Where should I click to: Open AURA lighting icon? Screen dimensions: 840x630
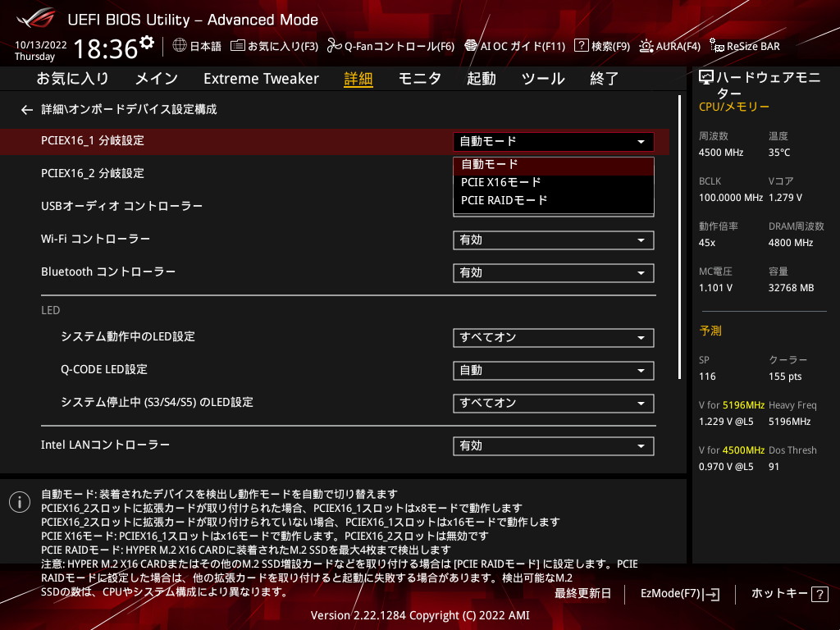[x=646, y=46]
